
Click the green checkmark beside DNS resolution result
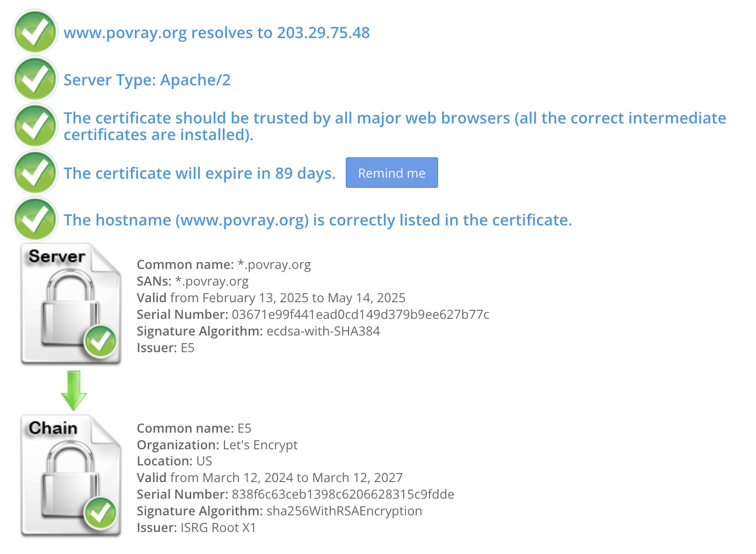click(x=35, y=32)
